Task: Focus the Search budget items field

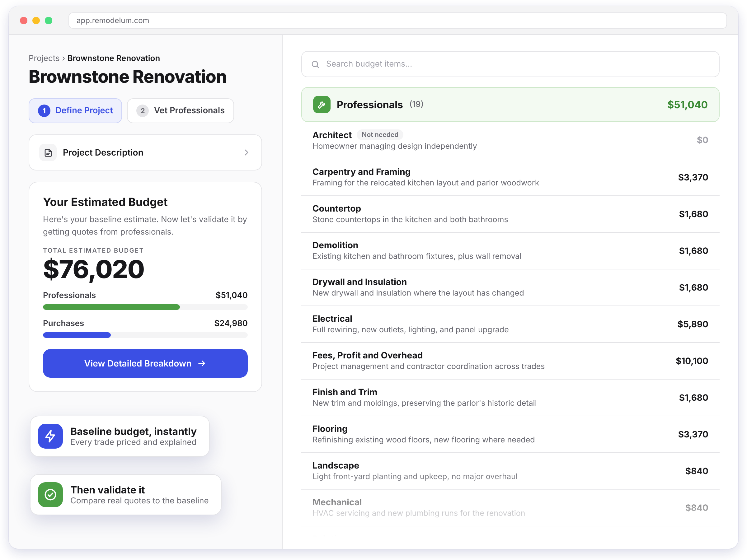Action: pos(510,64)
